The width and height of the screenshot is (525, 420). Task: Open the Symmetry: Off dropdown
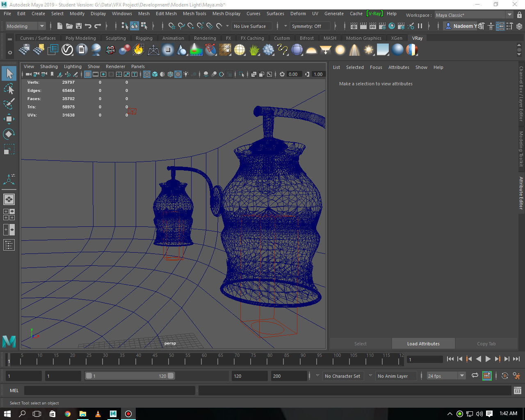click(310, 26)
